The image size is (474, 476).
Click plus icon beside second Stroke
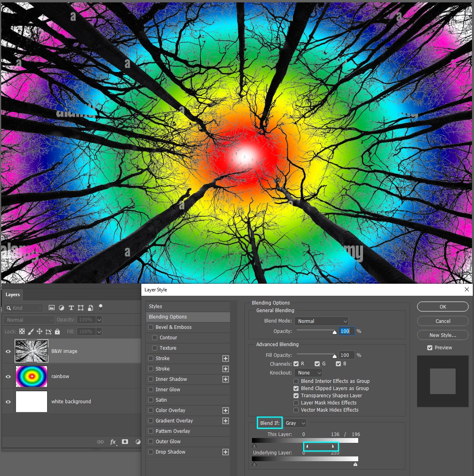pyautogui.click(x=226, y=369)
